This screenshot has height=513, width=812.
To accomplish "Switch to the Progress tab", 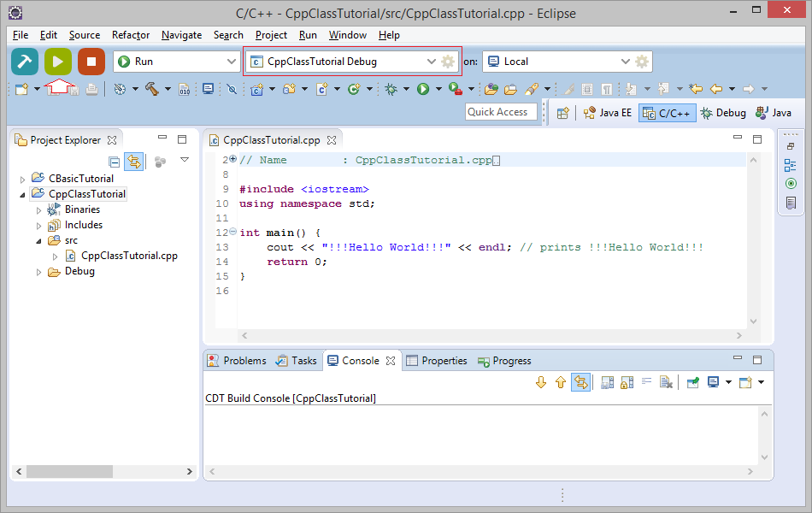I will click(504, 361).
